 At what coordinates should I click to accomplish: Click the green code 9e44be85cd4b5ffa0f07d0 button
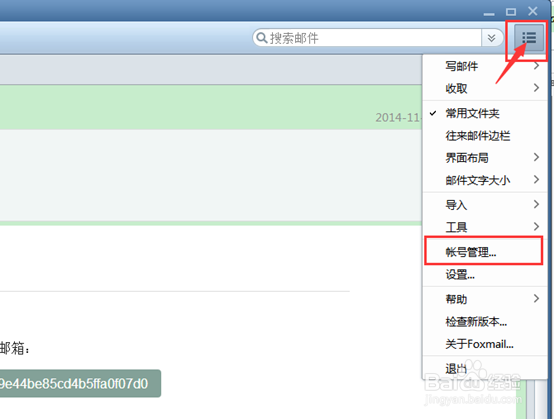click(x=80, y=384)
